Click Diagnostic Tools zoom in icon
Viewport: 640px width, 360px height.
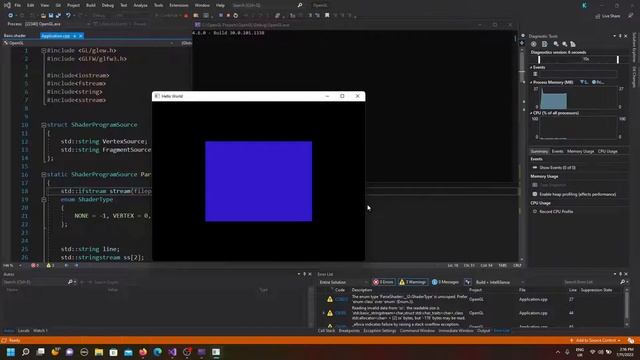556,44
